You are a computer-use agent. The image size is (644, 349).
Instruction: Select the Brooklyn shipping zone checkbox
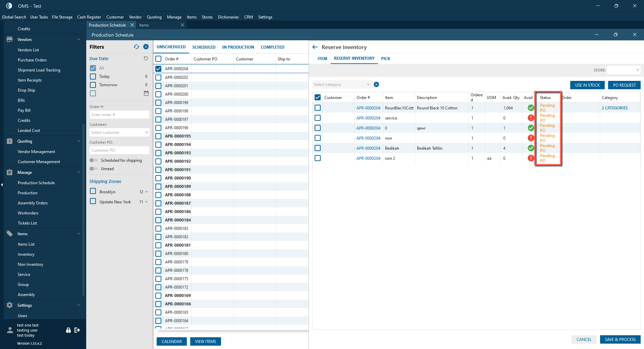point(93,191)
